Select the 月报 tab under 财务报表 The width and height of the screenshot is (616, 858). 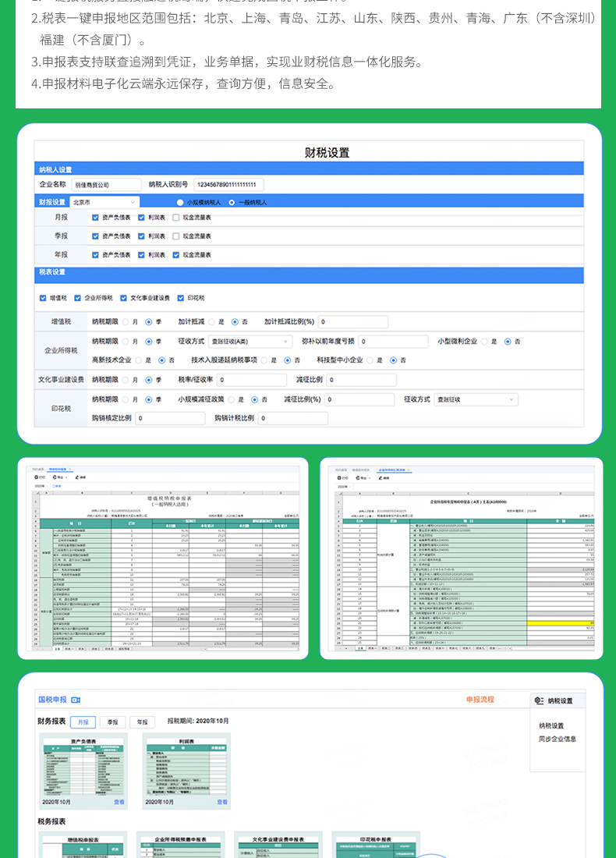tap(83, 722)
